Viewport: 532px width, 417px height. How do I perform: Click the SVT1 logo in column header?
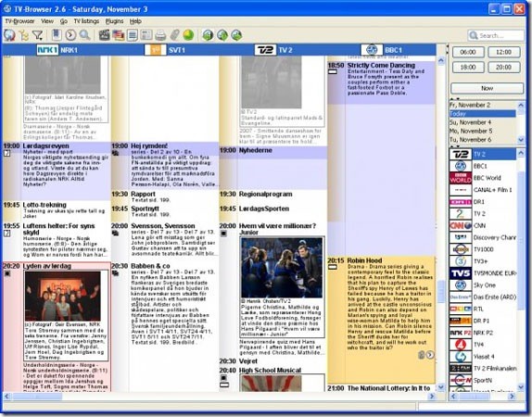coord(156,50)
